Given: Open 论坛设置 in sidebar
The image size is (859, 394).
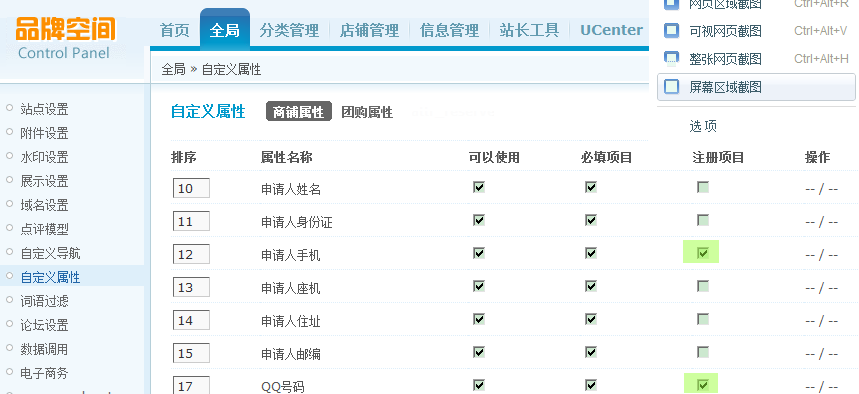Looking at the screenshot, I should (44, 325).
